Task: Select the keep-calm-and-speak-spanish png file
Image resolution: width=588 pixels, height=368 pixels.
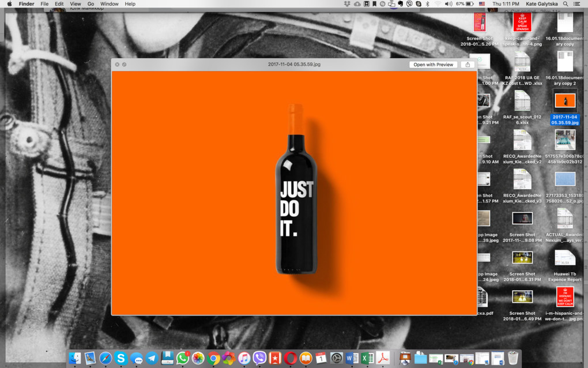Action: pos(522,30)
